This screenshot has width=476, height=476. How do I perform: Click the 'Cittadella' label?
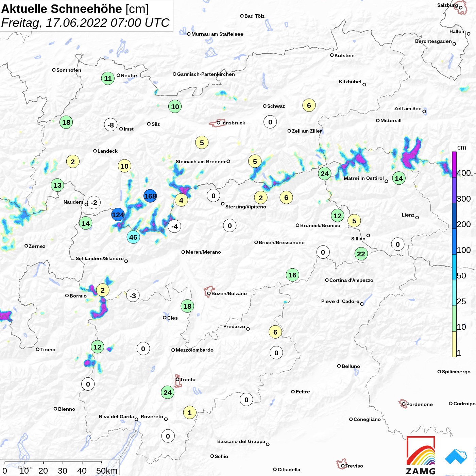(x=289, y=470)
